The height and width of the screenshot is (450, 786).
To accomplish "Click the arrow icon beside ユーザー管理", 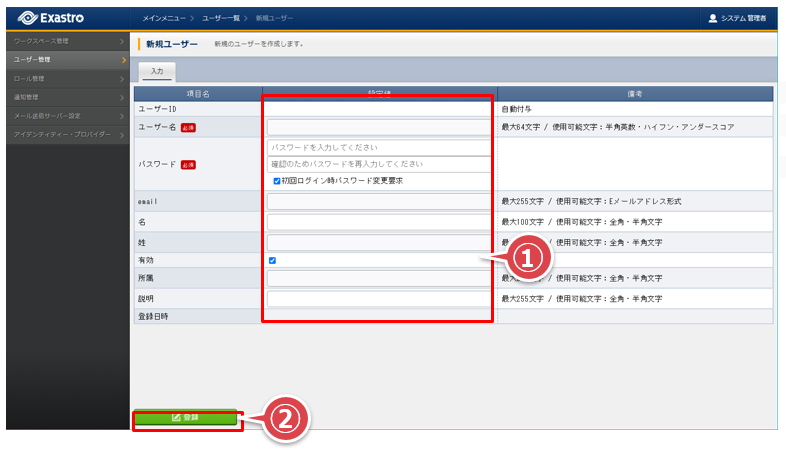I will coord(123,60).
